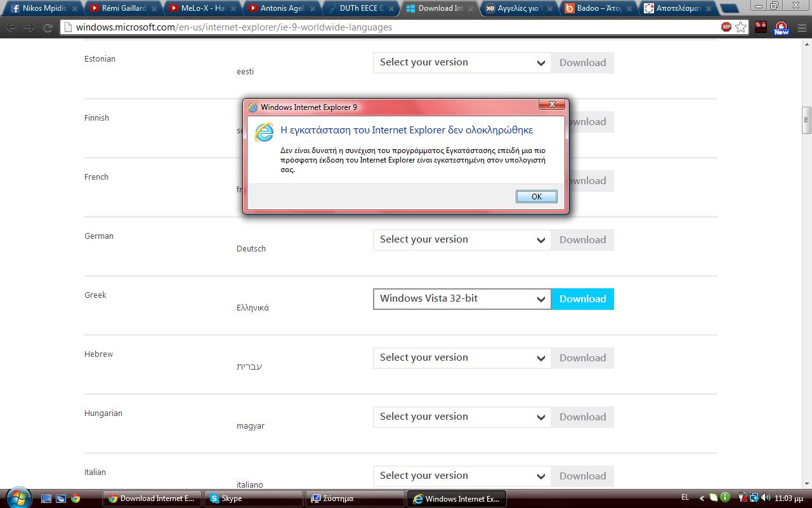Open Skype from the taskbar

(254, 498)
